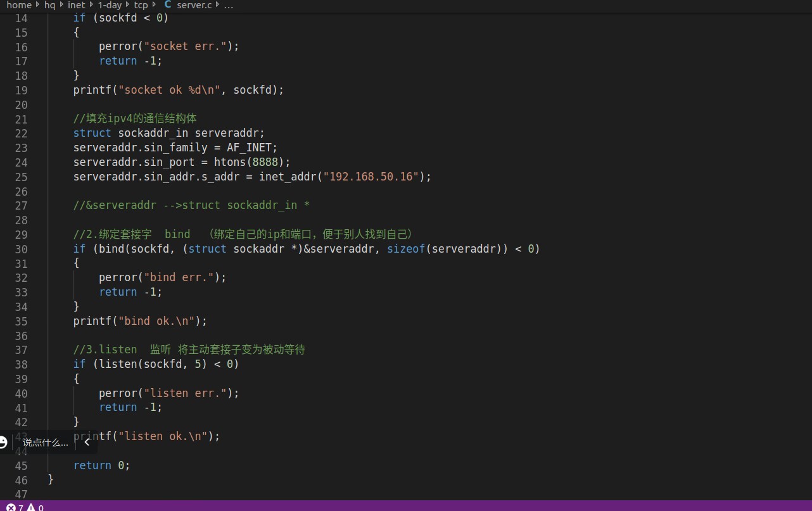
Task: Click line number 46 in the gutter
Action: [21, 480]
